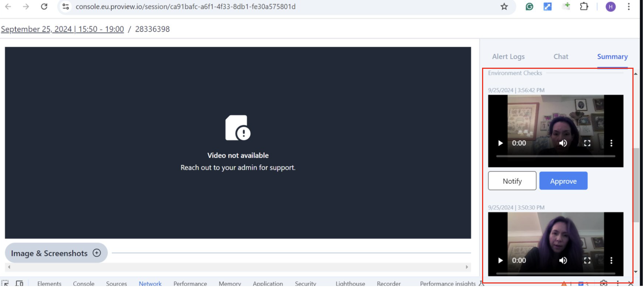Click the Summary panel scroll-down arrow
644x288 pixels.
[636, 272]
